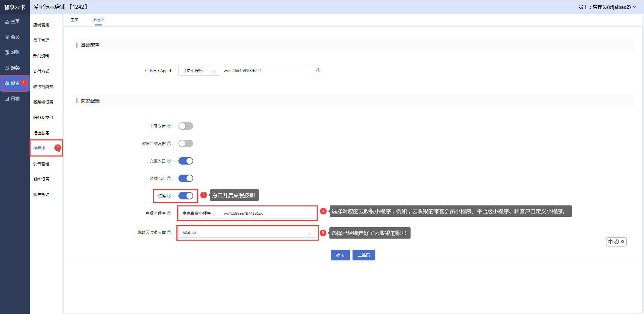Open the 商家自有小程序 dropdown
The image size is (644, 314).
pyautogui.click(x=199, y=213)
